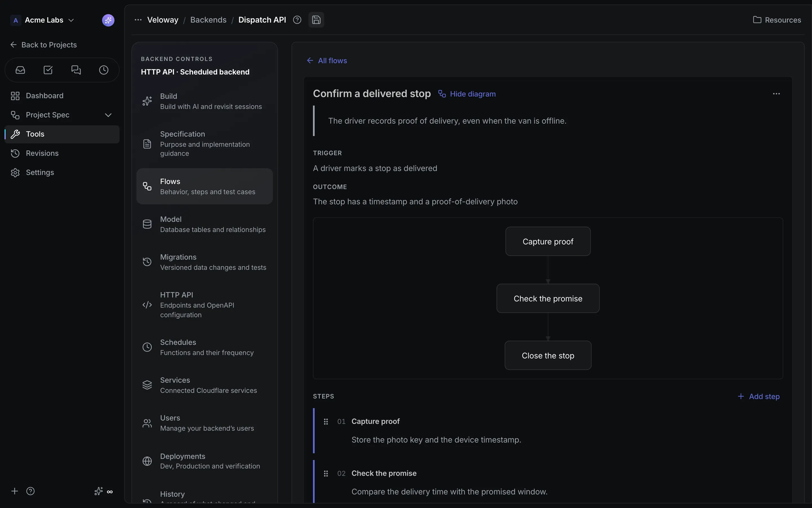Open the three-dot menu of the flow card
The width and height of the screenshot is (812, 508).
[776, 94]
